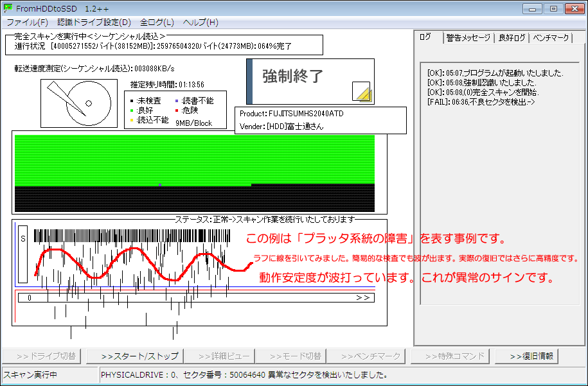Open the ファイル(F) menu
This screenshot has height=386, width=588.
28,22
